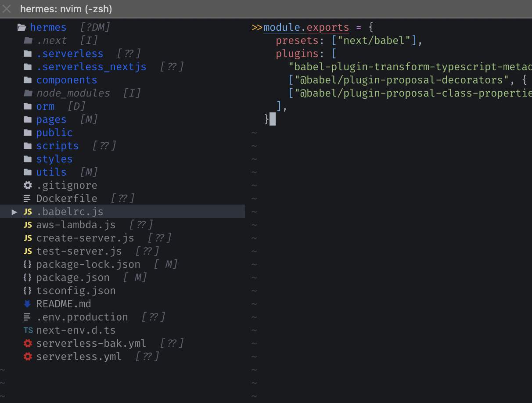Click the folder icon beside utils
This screenshot has width=532, height=403.
point(28,172)
